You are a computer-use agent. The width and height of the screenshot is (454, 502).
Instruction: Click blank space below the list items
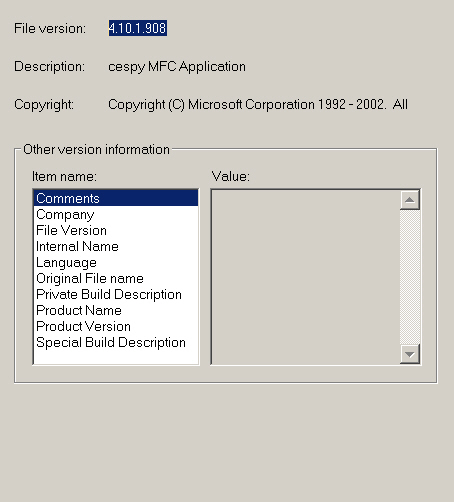(116, 357)
